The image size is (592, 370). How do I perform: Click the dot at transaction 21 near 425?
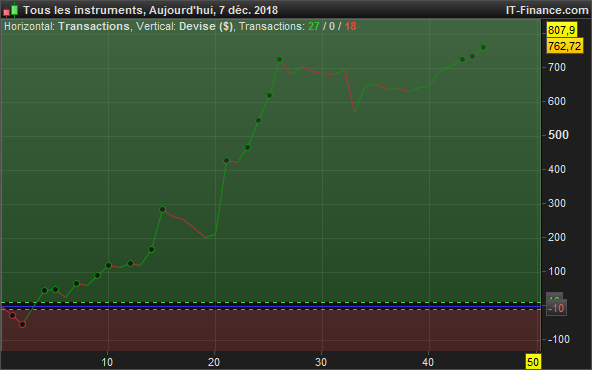[x=227, y=160]
